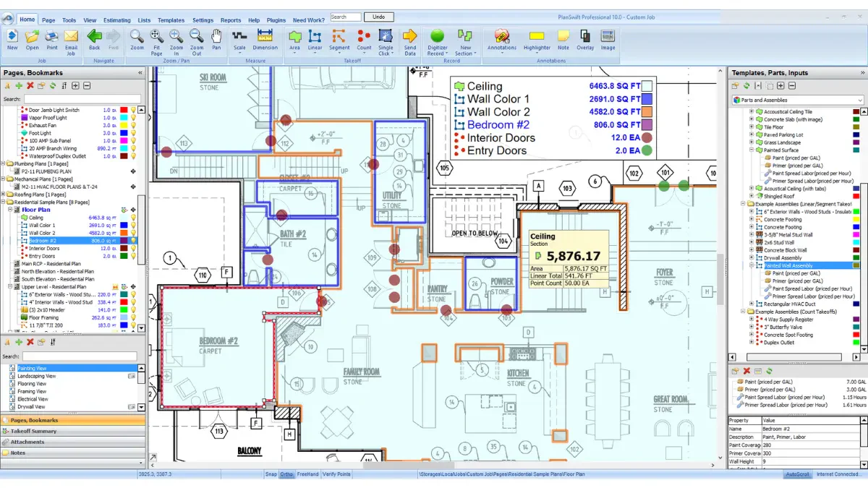Open the Templates ribbon tab
This screenshot has height=488, width=868.
[171, 20]
